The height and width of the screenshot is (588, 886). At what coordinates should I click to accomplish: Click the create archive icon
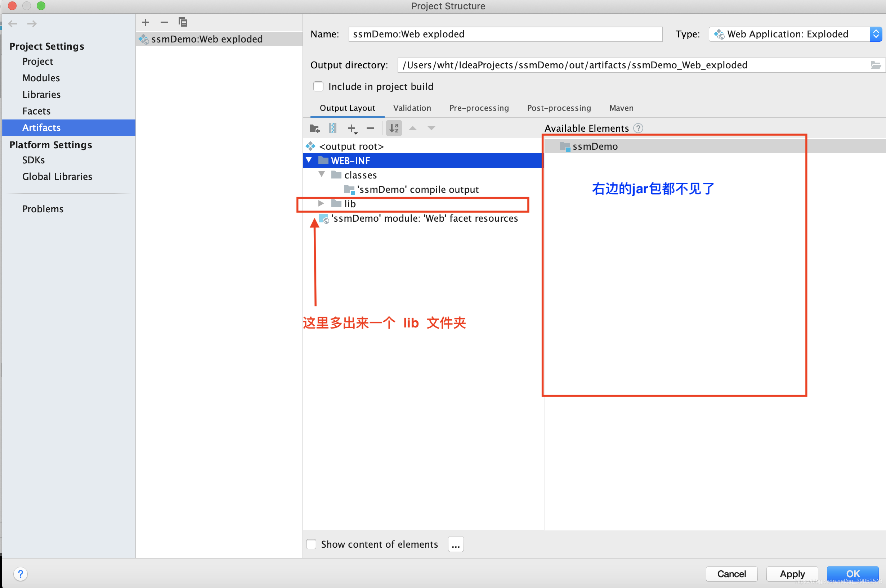(x=332, y=128)
